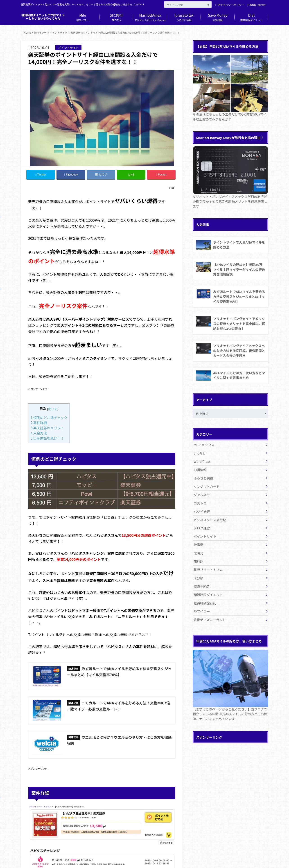
Task: Save article to Pocket
Action: (161, 175)
